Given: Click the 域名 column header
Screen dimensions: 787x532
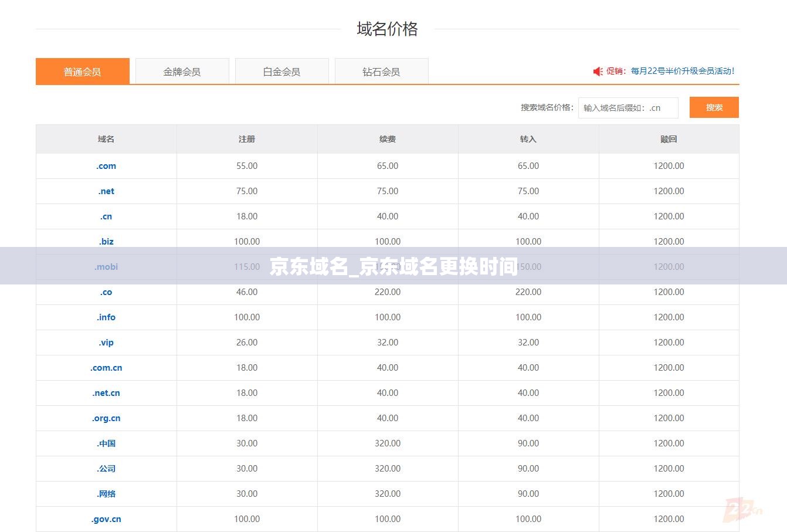Looking at the screenshot, I should tap(106, 139).
